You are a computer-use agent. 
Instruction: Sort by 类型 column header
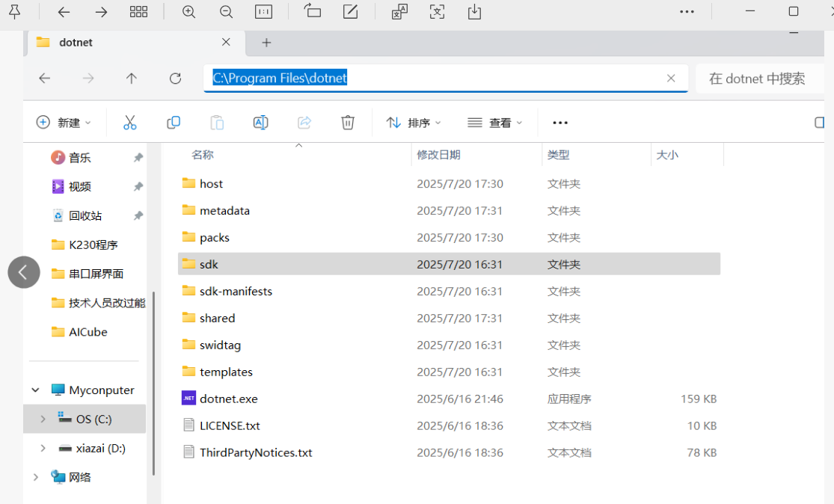(x=558, y=155)
